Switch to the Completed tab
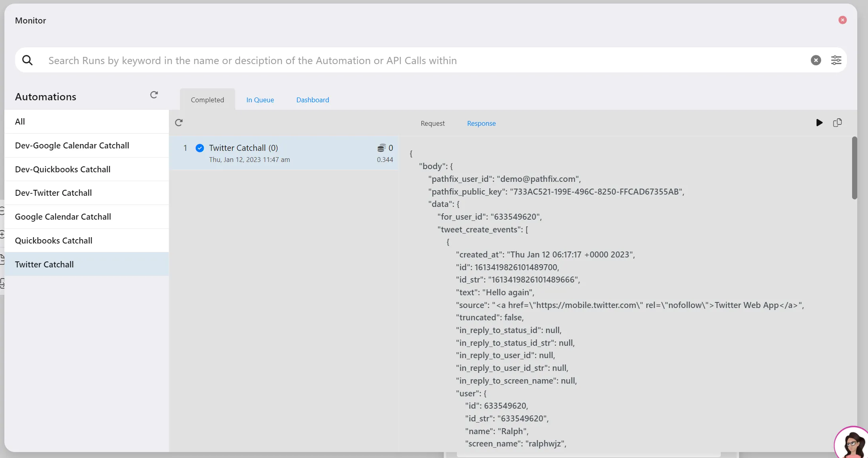868x458 pixels. 207,99
